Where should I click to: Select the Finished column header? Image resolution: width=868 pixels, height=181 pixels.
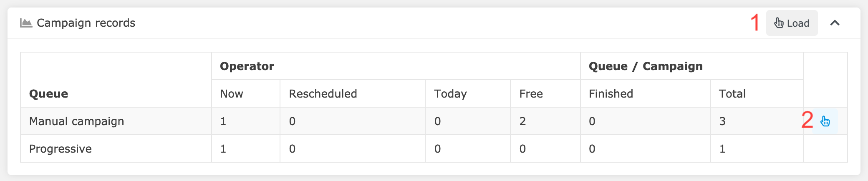pyautogui.click(x=611, y=94)
